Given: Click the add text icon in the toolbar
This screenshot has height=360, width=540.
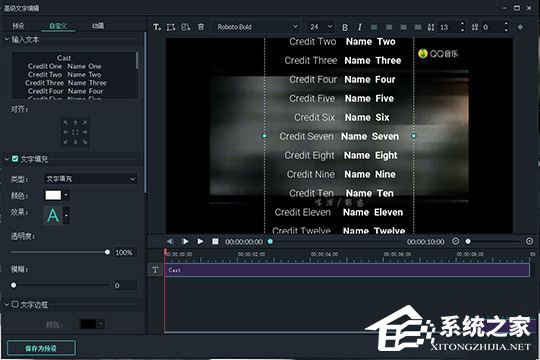Looking at the screenshot, I should point(157,27).
